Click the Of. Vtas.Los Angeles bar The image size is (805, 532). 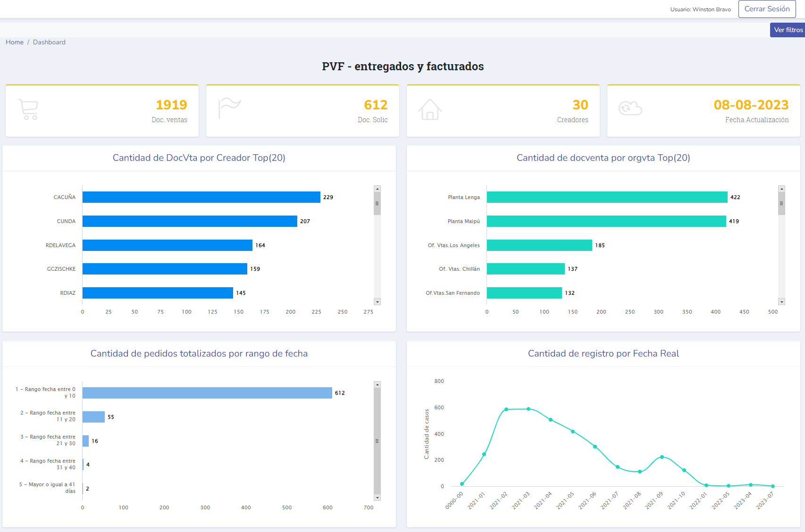tap(539, 245)
